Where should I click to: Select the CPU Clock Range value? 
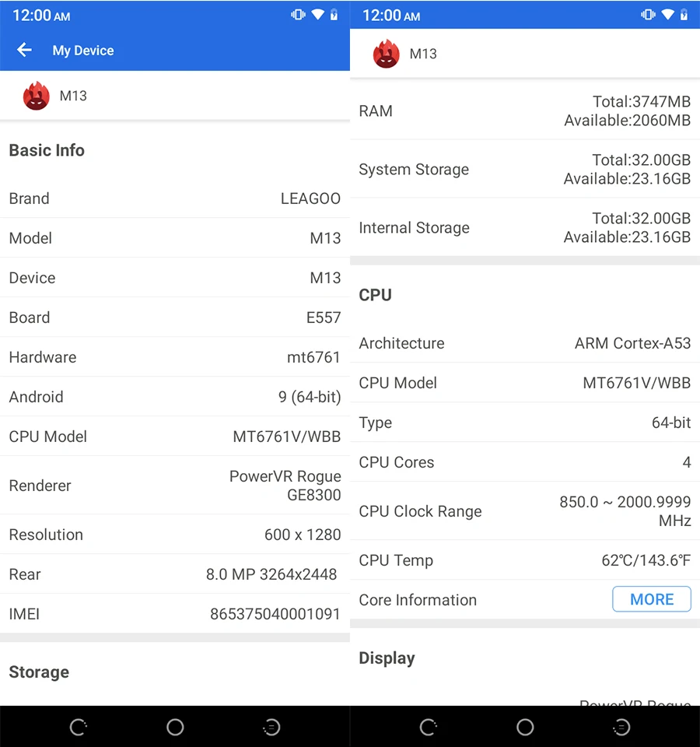click(x=625, y=510)
